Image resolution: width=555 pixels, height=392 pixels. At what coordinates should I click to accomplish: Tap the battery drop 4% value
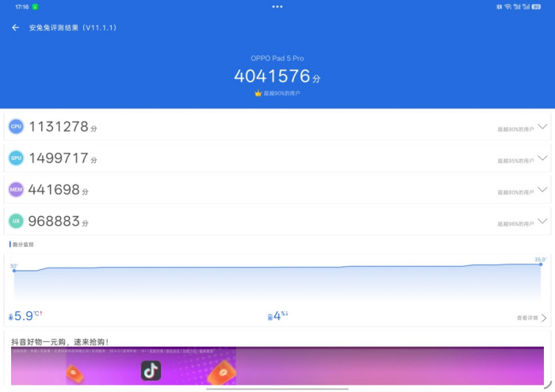281,315
